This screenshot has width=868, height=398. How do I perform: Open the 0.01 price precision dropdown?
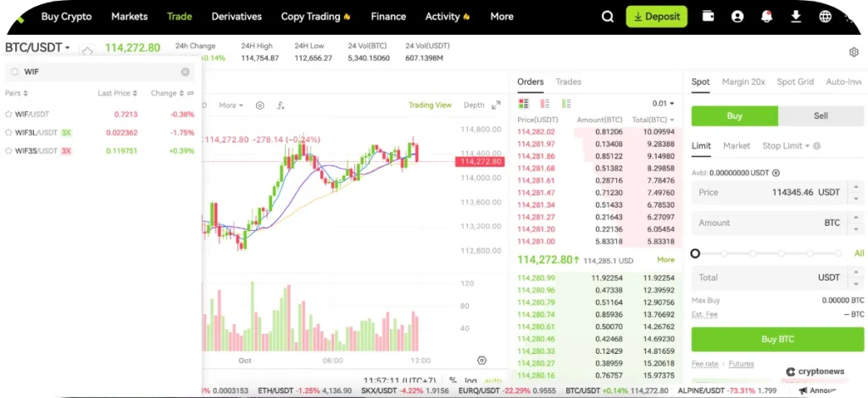[664, 104]
